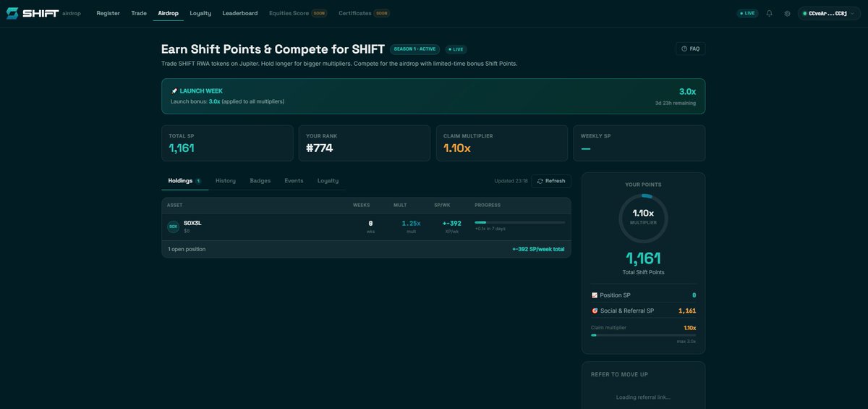Click the multiplier ring gauge

pyautogui.click(x=643, y=217)
